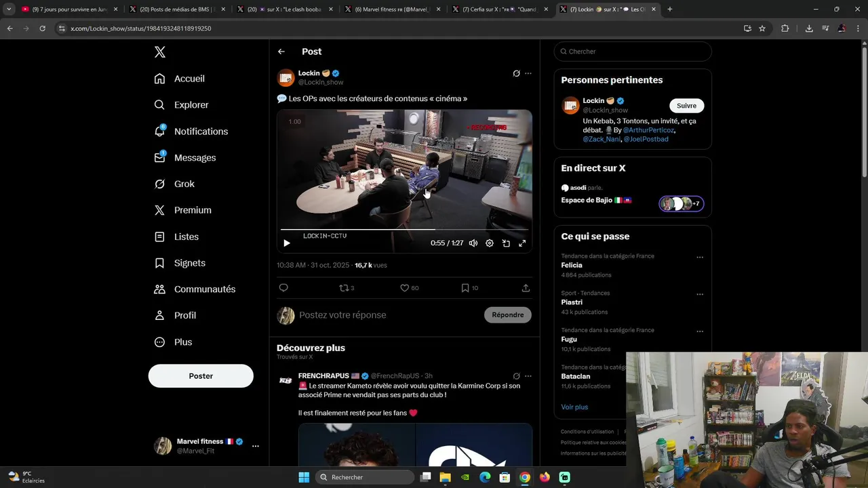Screen dimensions: 868x488
Task: Open the @Zack_Nani link
Action: click(x=601, y=139)
